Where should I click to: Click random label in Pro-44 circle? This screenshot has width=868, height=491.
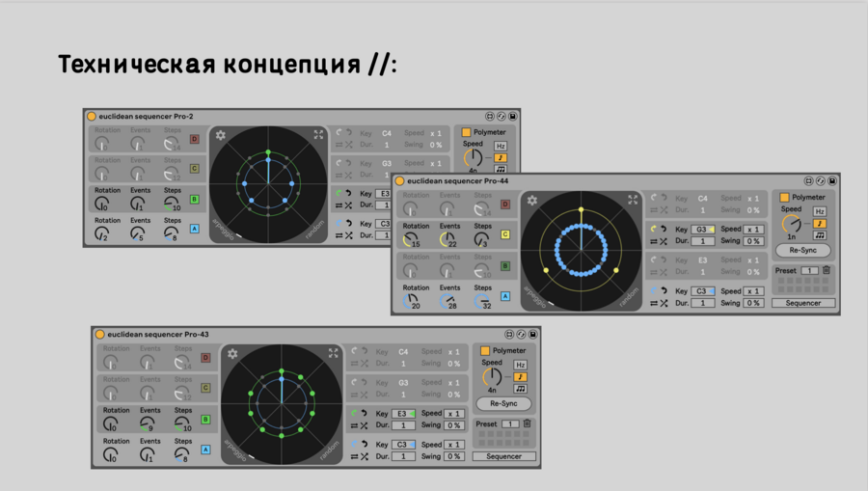click(629, 297)
